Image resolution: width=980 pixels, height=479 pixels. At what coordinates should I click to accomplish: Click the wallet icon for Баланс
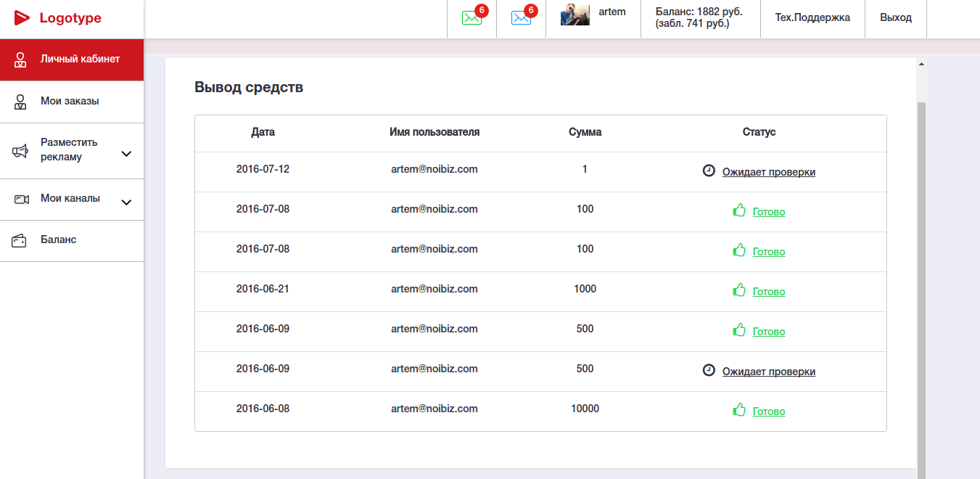click(x=20, y=240)
